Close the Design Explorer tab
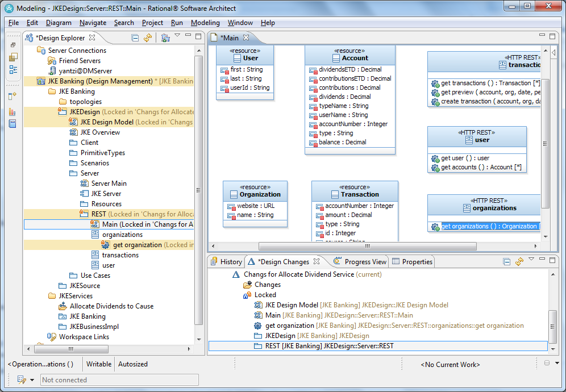 point(92,37)
